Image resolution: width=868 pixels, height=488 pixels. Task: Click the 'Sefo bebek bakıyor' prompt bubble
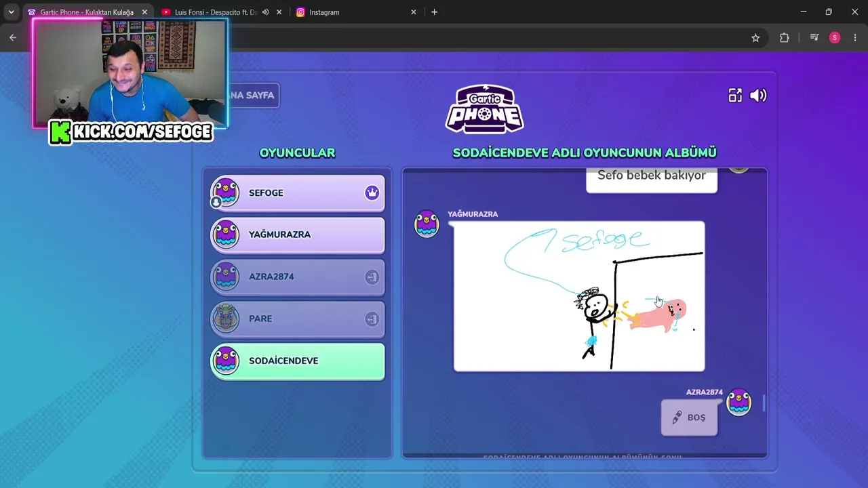(x=652, y=180)
